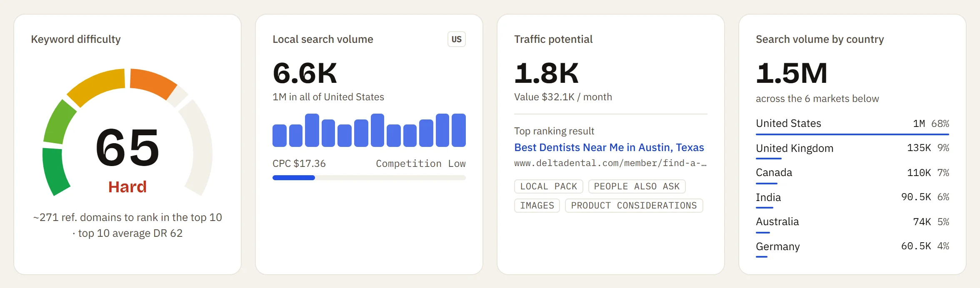Click across the 6 markets below text
980x288 pixels.
pos(817,99)
